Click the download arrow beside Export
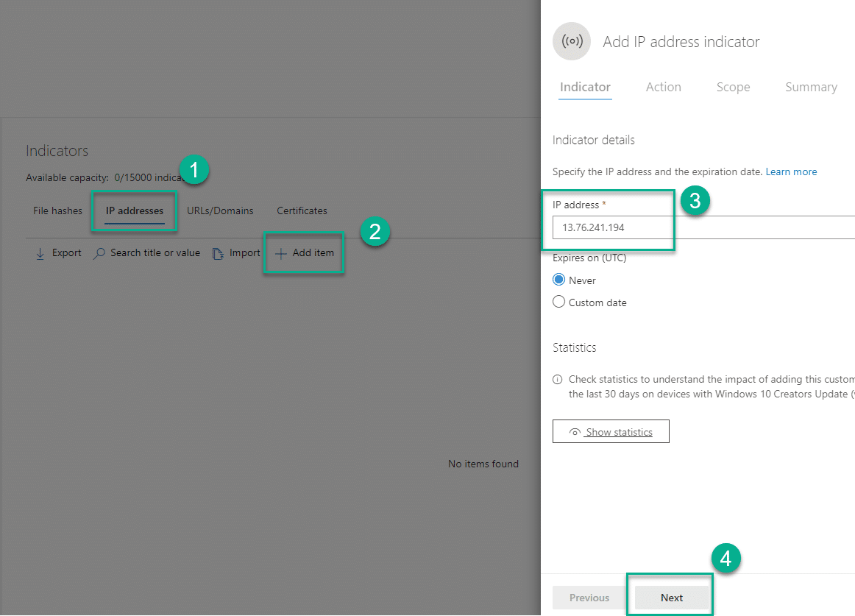 (x=39, y=252)
